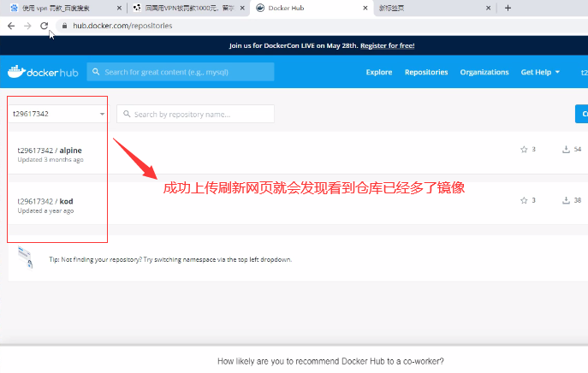Switch to the last new tab page

435,8
